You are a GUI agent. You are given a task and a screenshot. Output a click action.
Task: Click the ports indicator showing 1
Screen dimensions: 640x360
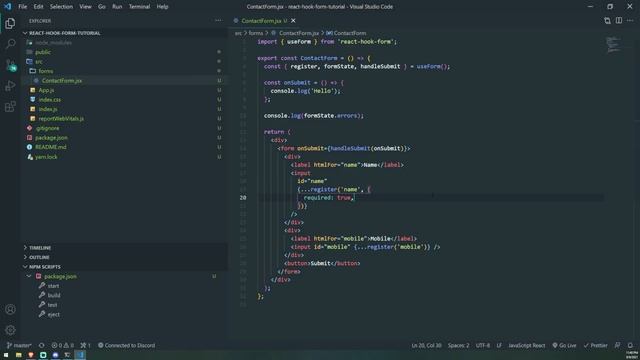coord(85,345)
